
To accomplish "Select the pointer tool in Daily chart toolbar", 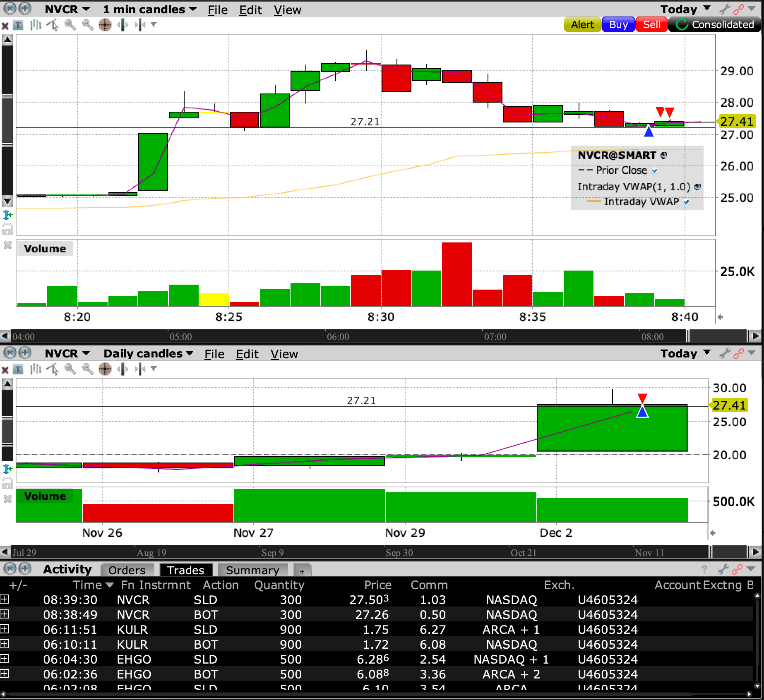I will [x=53, y=369].
